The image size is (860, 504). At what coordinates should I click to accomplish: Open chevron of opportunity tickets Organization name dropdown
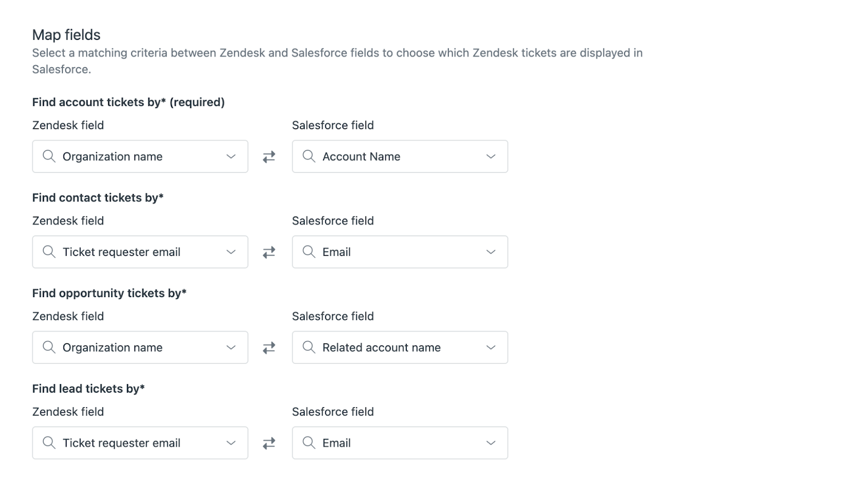[x=231, y=348]
